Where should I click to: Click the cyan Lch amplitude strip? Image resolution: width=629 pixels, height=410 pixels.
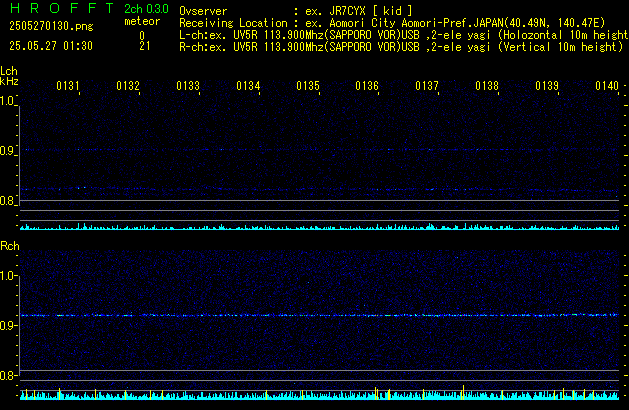point(319,227)
